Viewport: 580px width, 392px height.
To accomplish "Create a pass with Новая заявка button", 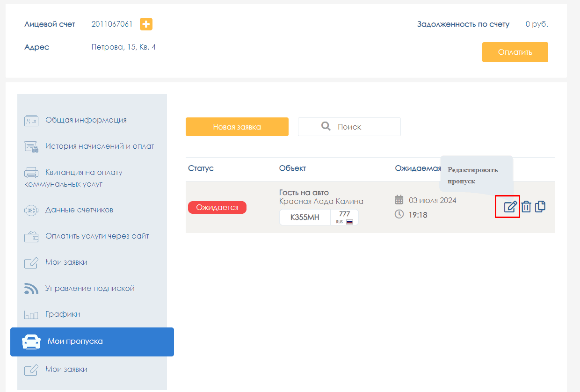I will pos(237,127).
